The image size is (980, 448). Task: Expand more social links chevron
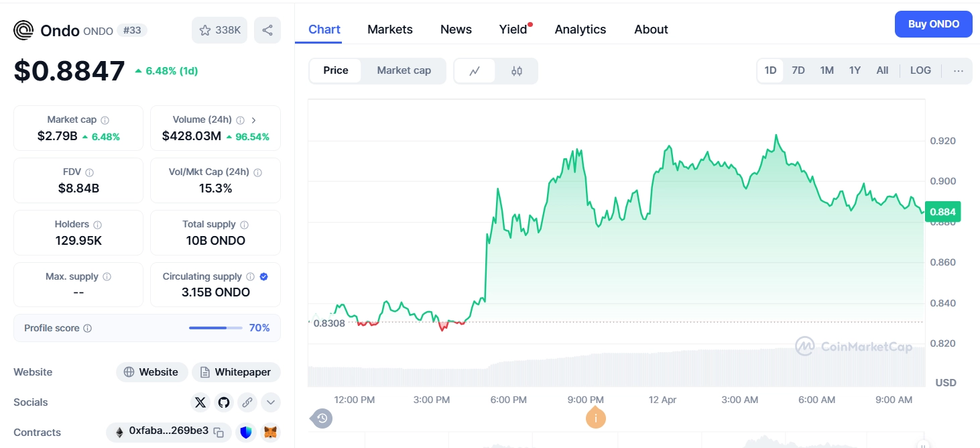coord(270,402)
